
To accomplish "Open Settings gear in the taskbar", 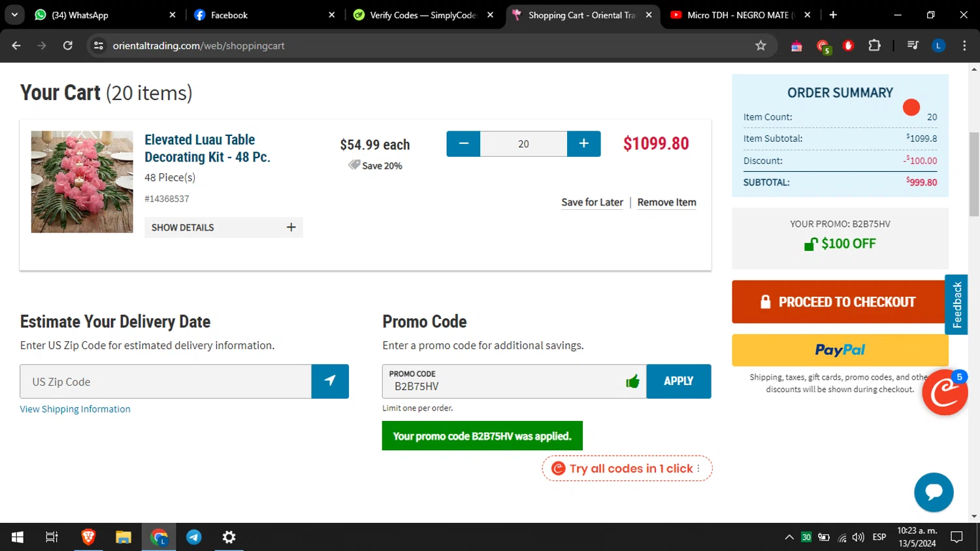I will pyautogui.click(x=229, y=537).
